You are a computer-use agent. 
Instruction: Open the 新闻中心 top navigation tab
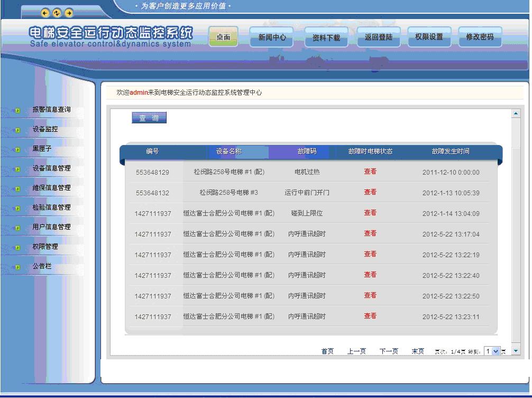pyautogui.click(x=272, y=38)
